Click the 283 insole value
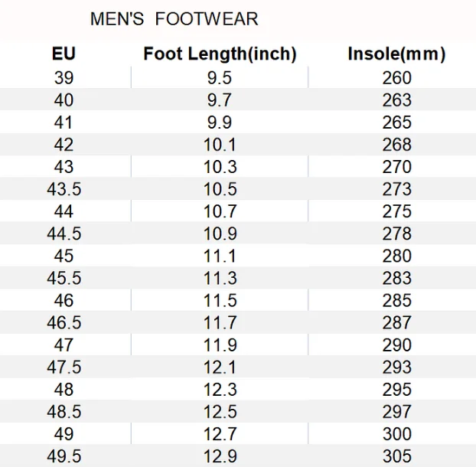This screenshot has height=467, width=476. 396,278
